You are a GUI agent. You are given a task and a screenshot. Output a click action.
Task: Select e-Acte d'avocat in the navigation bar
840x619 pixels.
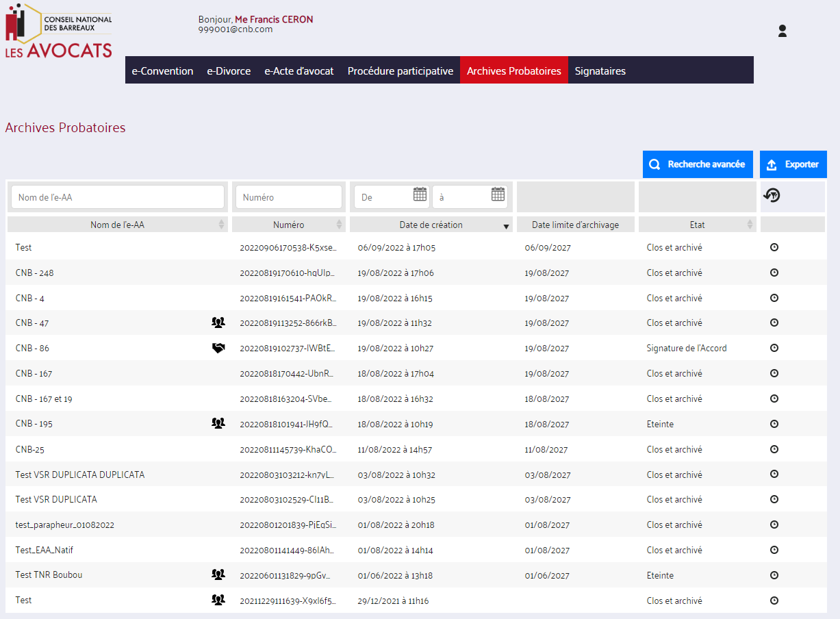coord(299,71)
